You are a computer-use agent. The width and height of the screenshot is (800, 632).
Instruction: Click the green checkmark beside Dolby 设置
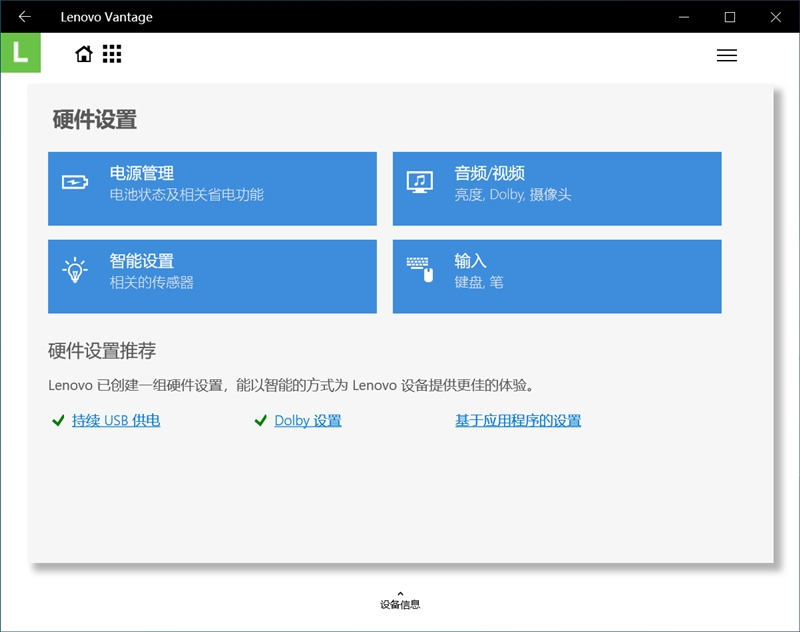point(261,420)
